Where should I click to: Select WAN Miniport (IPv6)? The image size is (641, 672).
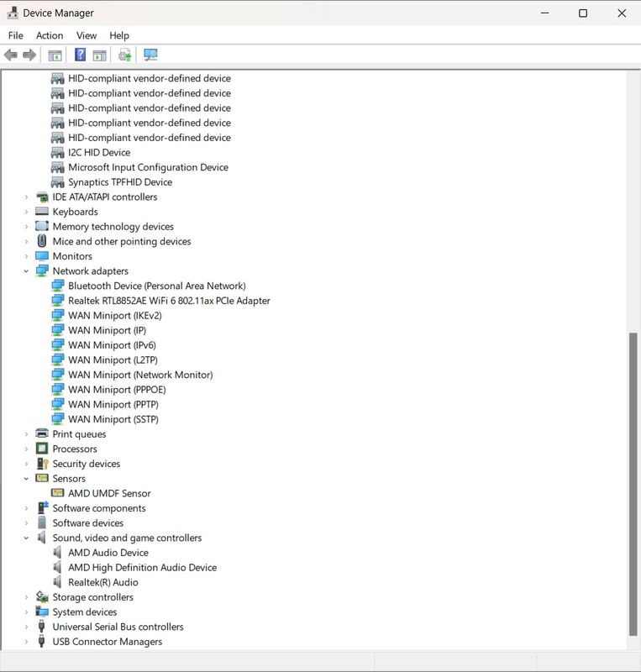click(112, 345)
